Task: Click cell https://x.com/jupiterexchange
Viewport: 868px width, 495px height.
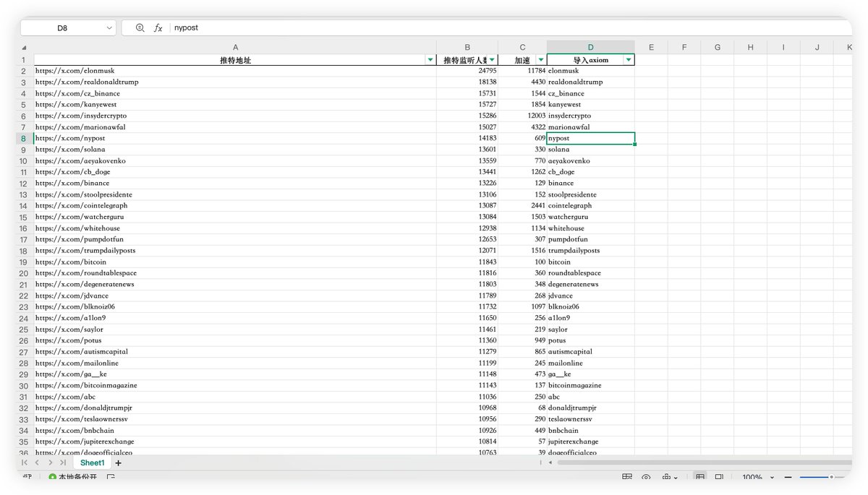Action: click(235, 442)
